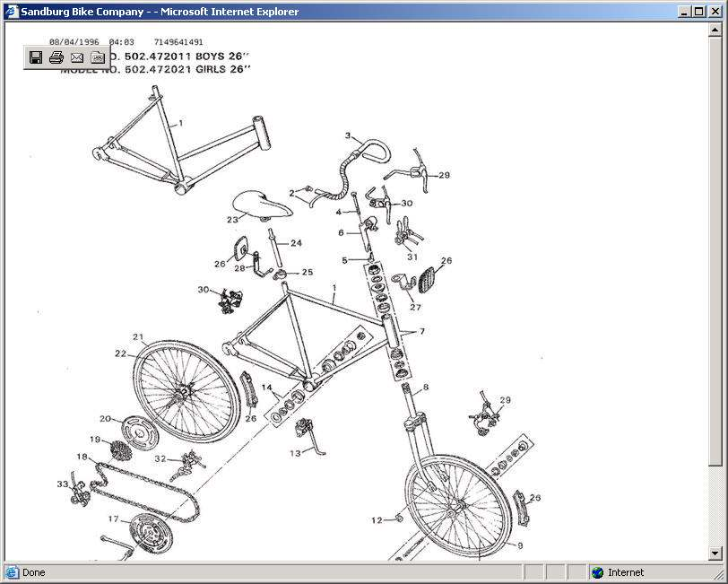Open the Internet Explorer title bar icon menu
Screen dimensions: 728x584
(11, 12)
